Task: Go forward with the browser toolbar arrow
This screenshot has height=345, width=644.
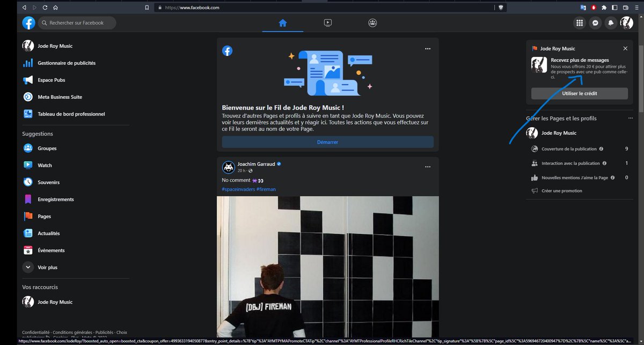Action: tap(34, 8)
